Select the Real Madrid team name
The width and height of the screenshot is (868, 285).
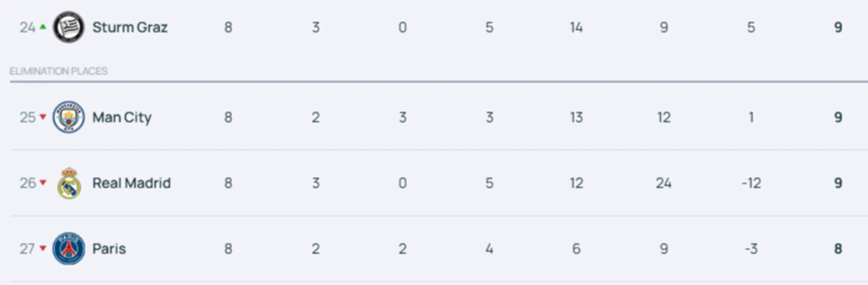point(131,183)
